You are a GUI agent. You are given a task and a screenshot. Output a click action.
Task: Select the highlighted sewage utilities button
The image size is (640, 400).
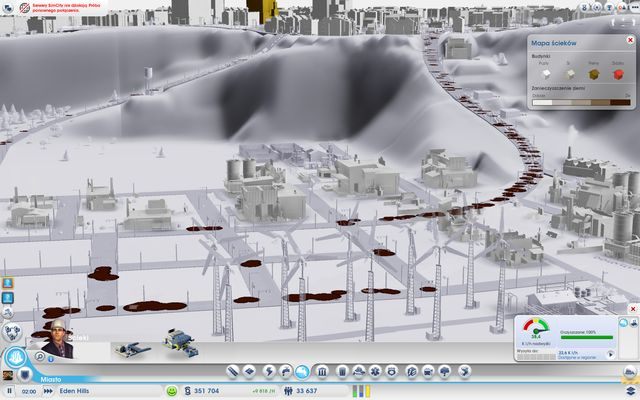point(302,371)
